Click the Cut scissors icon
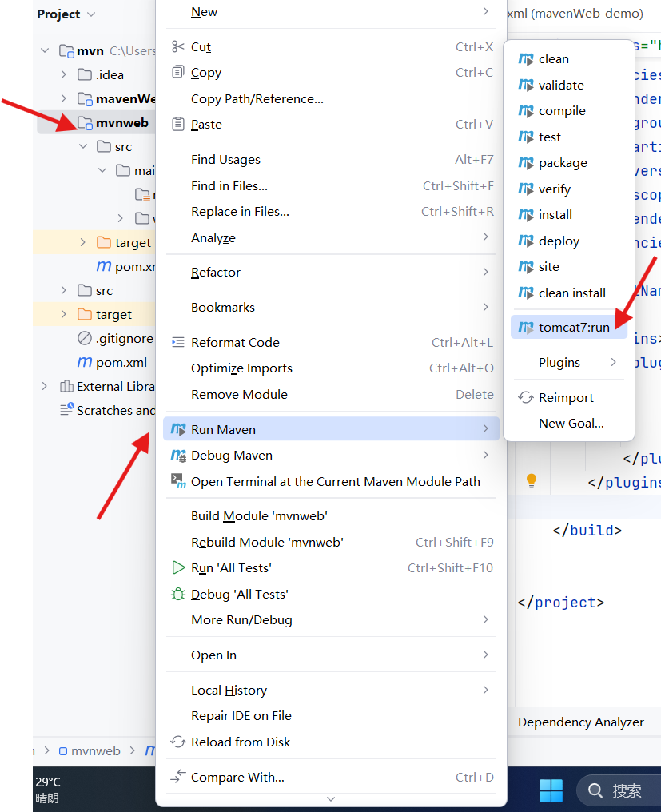 [x=177, y=46]
